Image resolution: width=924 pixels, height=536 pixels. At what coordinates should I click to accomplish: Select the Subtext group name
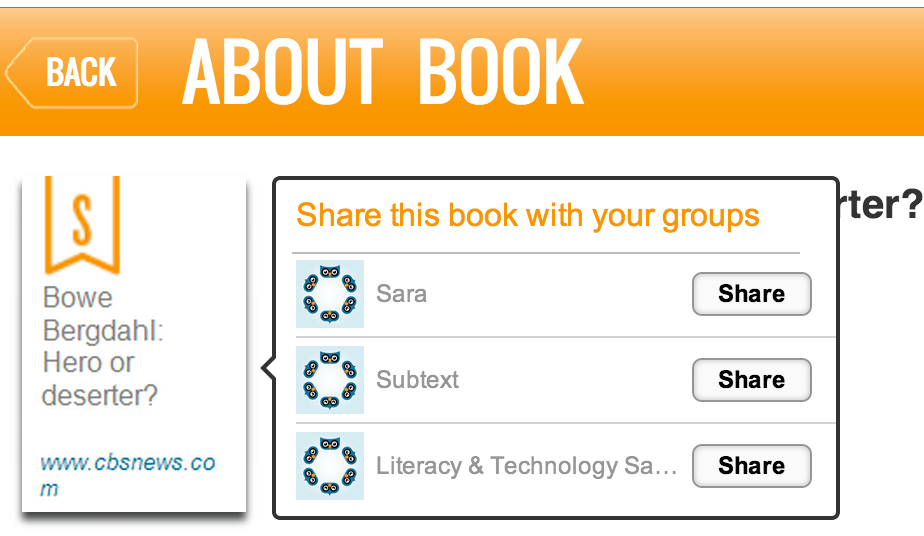click(418, 380)
